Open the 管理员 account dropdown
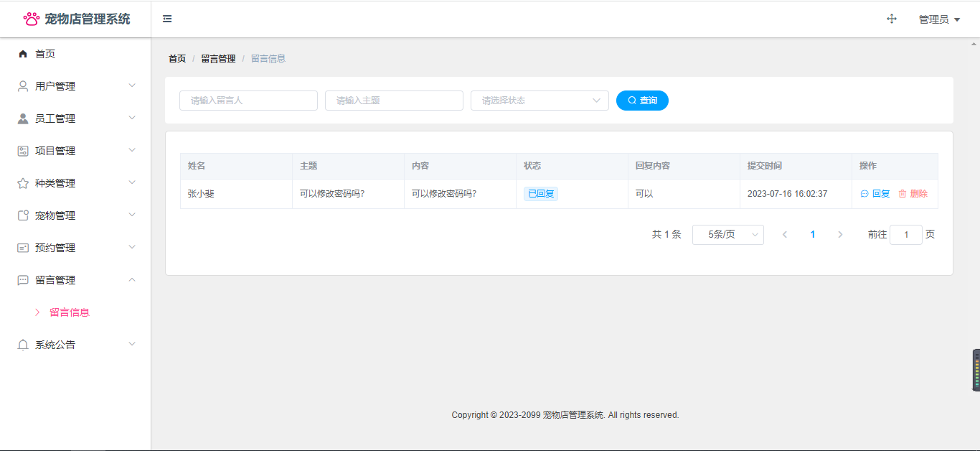Viewport: 980px width, 451px height. [x=939, y=19]
